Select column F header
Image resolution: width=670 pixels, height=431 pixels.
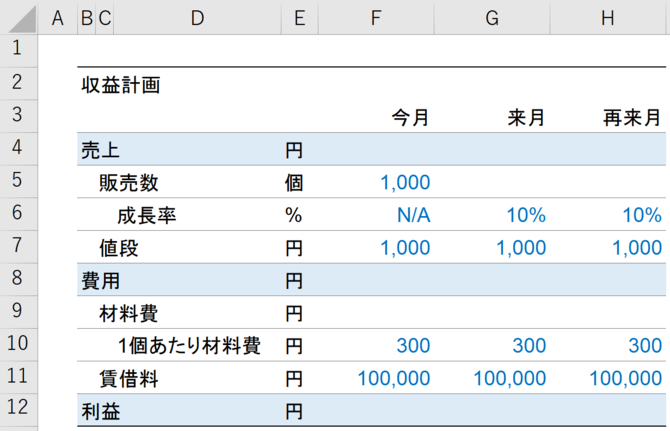pyautogui.click(x=376, y=18)
